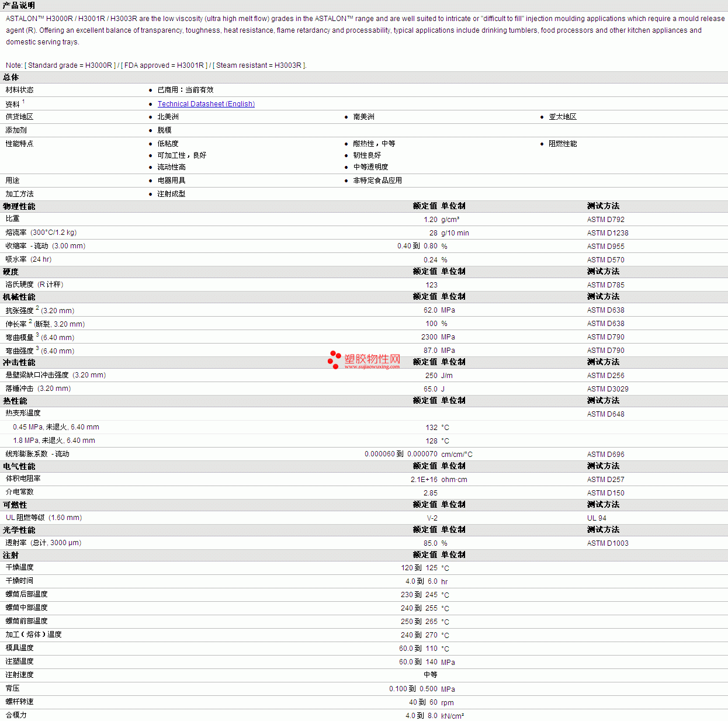Select the 干燥温度 row label
Screen dimensions: 728x721
click(x=20, y=567)
